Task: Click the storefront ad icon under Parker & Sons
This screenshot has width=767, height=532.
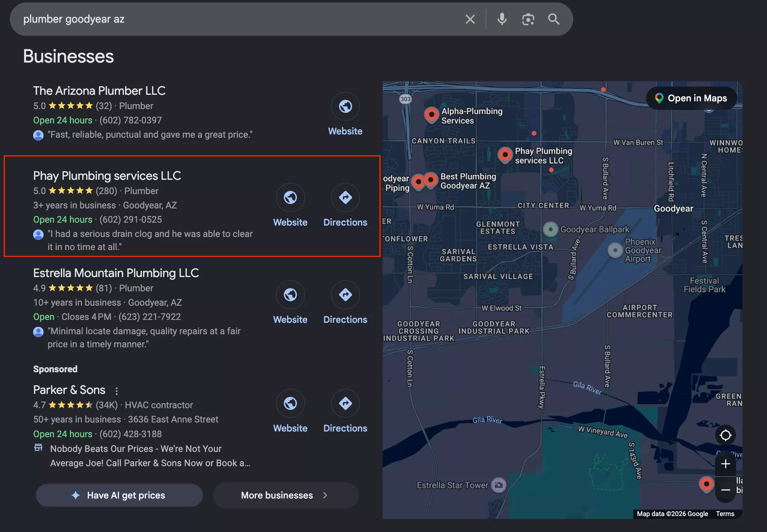Action: pyautogui.click(x=38, y=447)
